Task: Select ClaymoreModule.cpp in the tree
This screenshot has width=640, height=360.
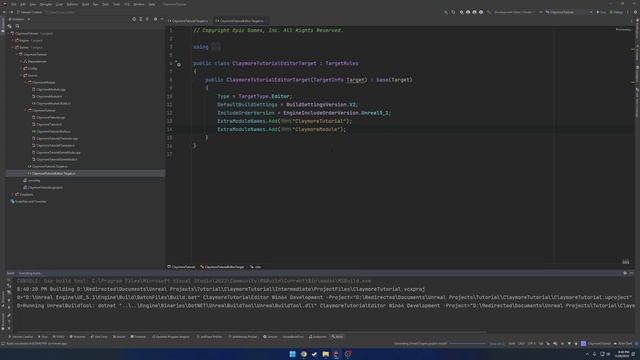Action: (x=49, y=89)
